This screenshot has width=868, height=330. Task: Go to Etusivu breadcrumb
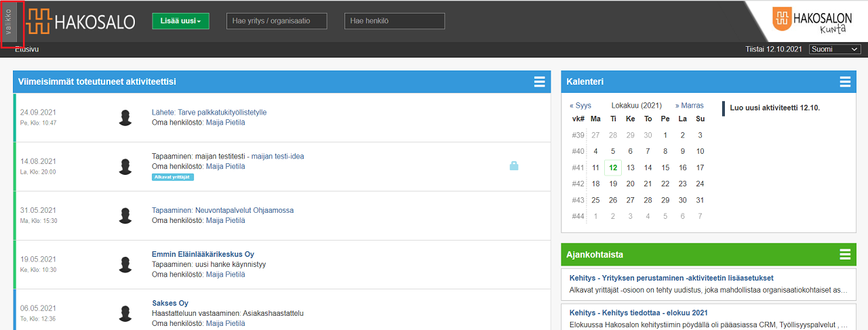click(x=27, y=49)
